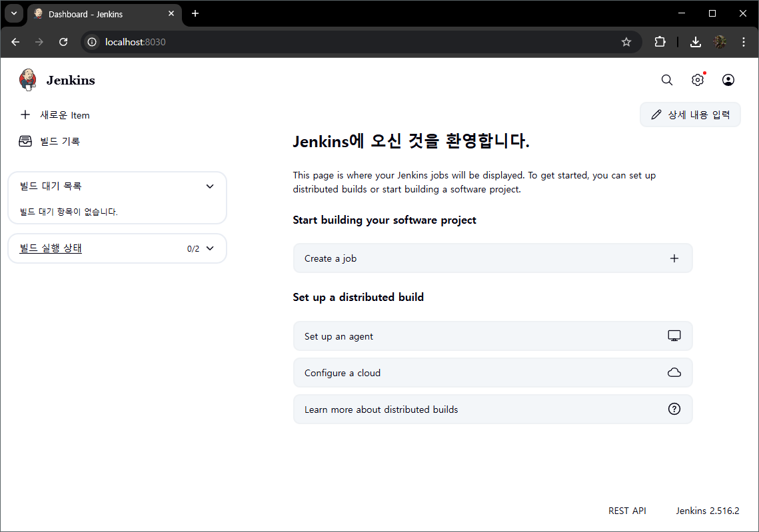Click the pencil icon on 상세 내용 입력
The width and height of the screenshot is (759, 532).
pyautogui.click(x=656, y=115)
